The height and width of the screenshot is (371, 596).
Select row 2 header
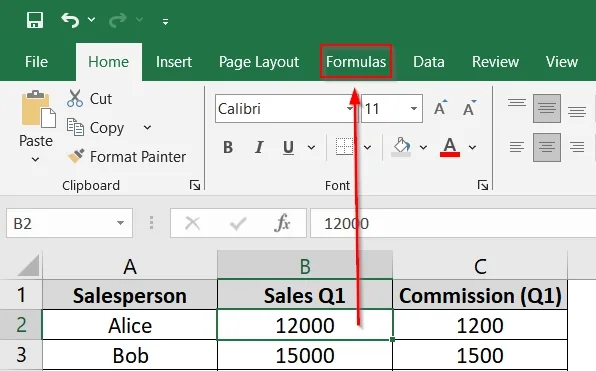point(21,325)
